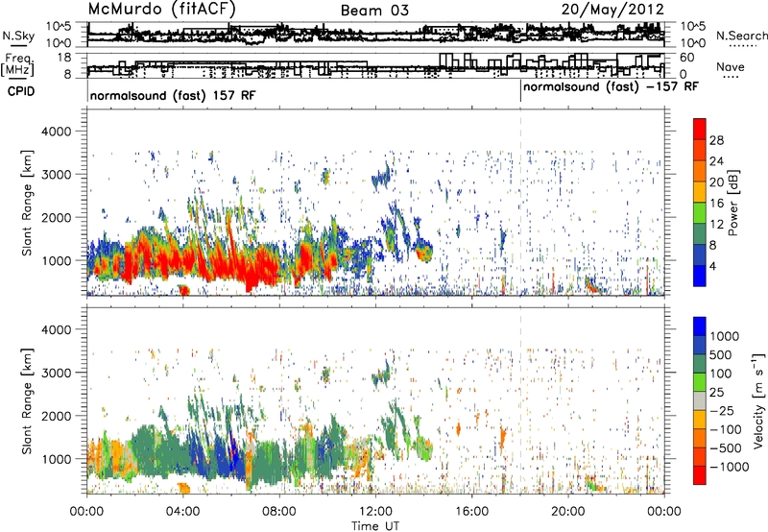The height and width of the screenshot is (532, 768).
Task: Click the '20:00' time tick label
Action: click(567, 512)
